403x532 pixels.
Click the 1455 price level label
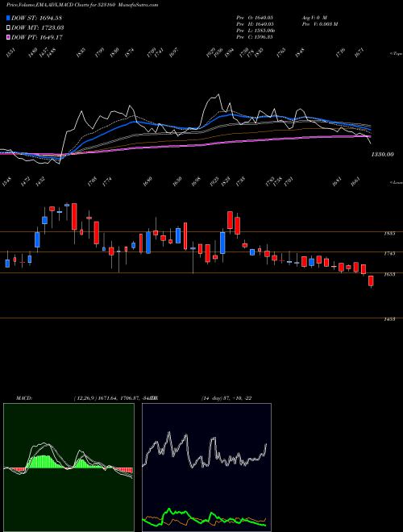(389, 319)
